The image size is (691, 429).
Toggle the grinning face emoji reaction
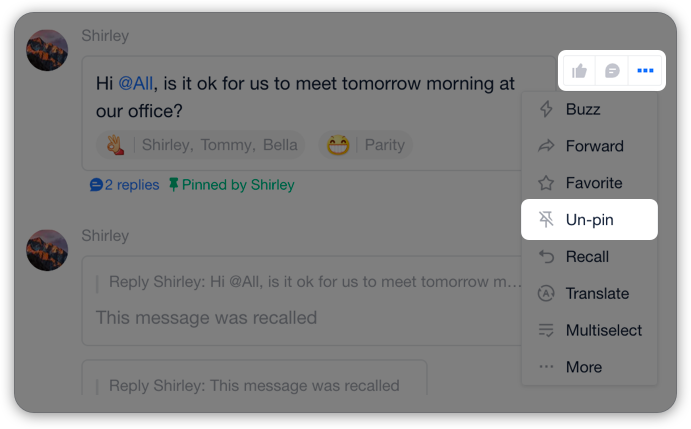click(x=365, y=145)
